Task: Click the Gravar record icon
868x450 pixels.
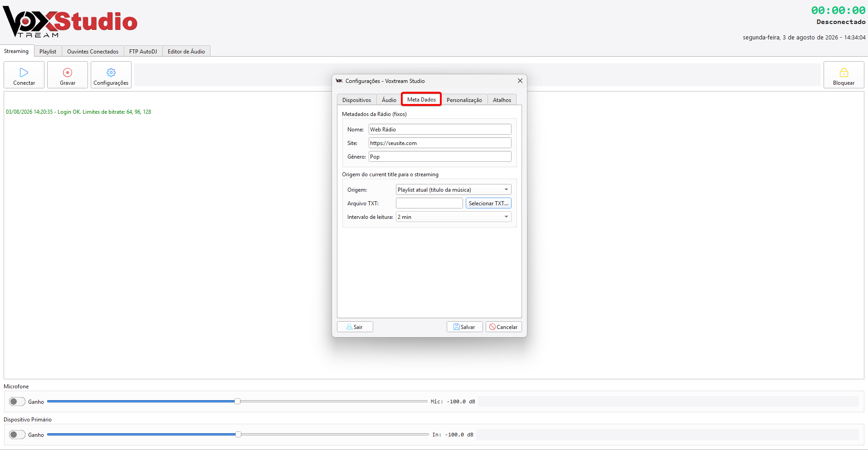Action: (x=68, y=73)
